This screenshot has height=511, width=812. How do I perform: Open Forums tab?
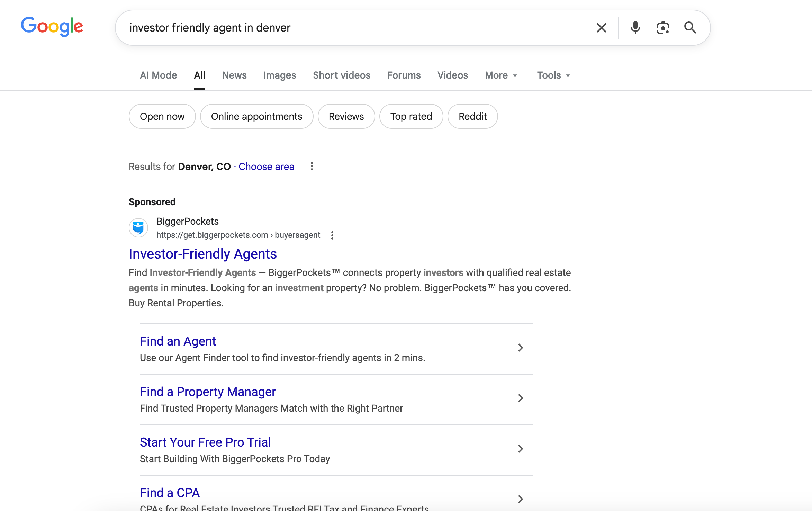pyautogui.click(x=404, y=75)
